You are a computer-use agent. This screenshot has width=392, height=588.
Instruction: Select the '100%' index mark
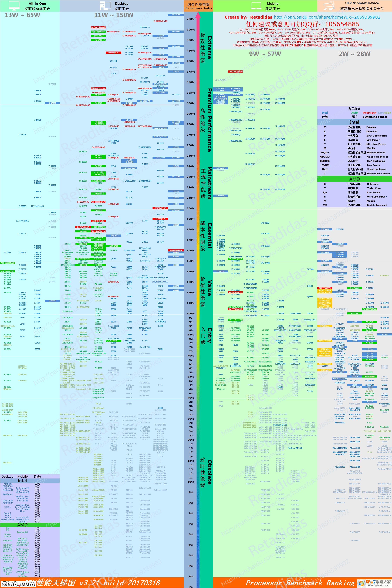tap(191, 313)
